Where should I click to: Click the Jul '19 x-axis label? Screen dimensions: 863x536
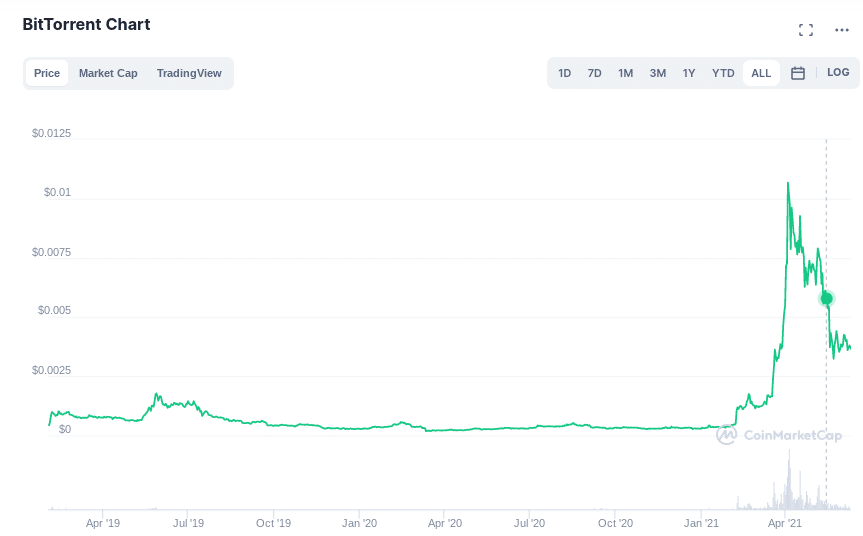pos(188,523)
